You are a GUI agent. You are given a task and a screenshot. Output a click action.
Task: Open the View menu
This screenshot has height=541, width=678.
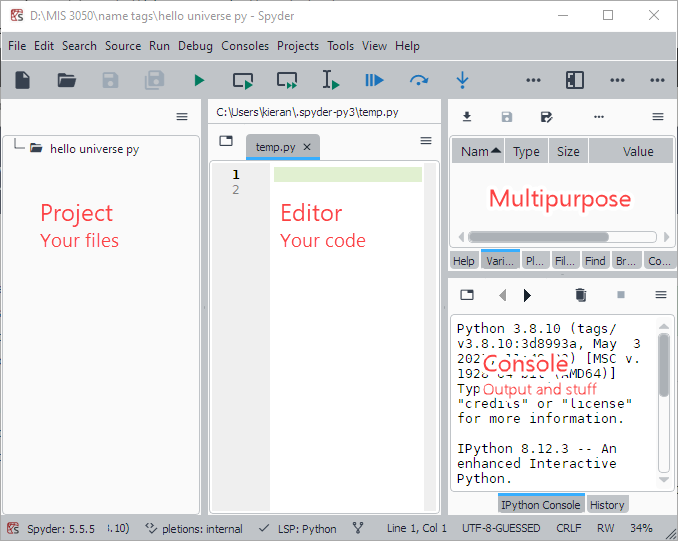pyautogui.click(x=374, y=46)
